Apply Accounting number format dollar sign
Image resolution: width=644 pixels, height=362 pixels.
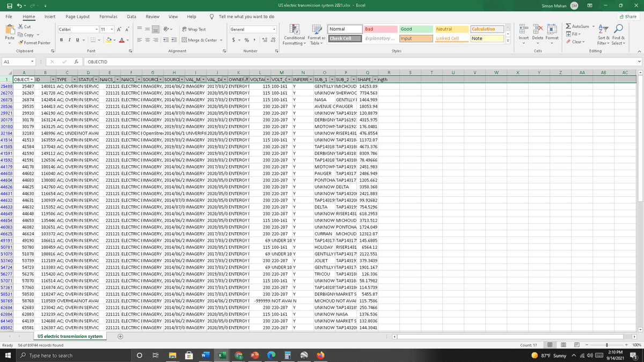233,40
